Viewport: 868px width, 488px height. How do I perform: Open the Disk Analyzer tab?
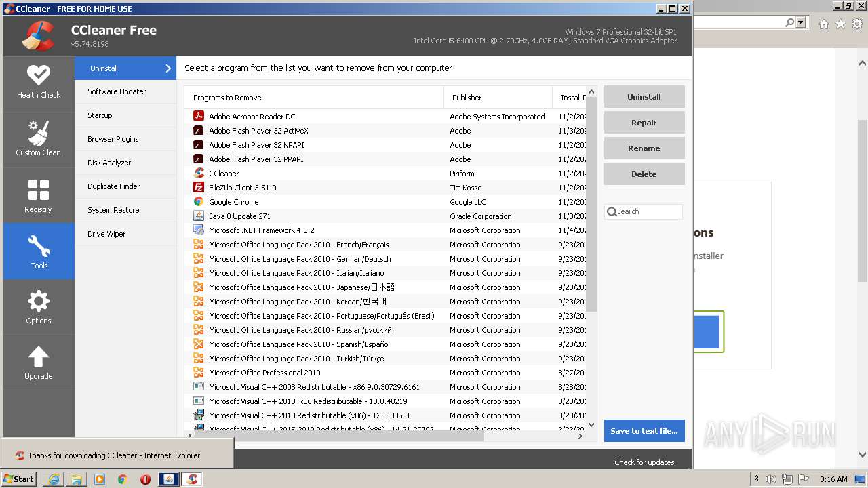coord(125,163)
